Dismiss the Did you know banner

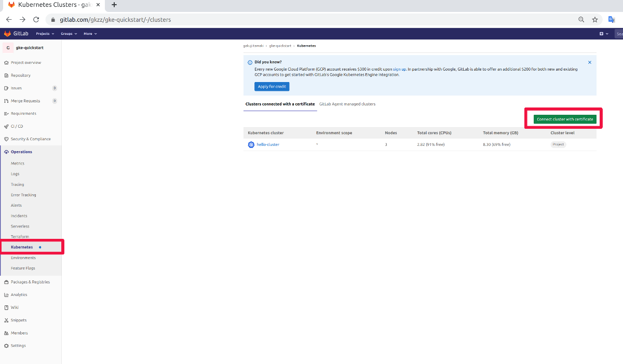pyautogui.click(x=590, y=62)
